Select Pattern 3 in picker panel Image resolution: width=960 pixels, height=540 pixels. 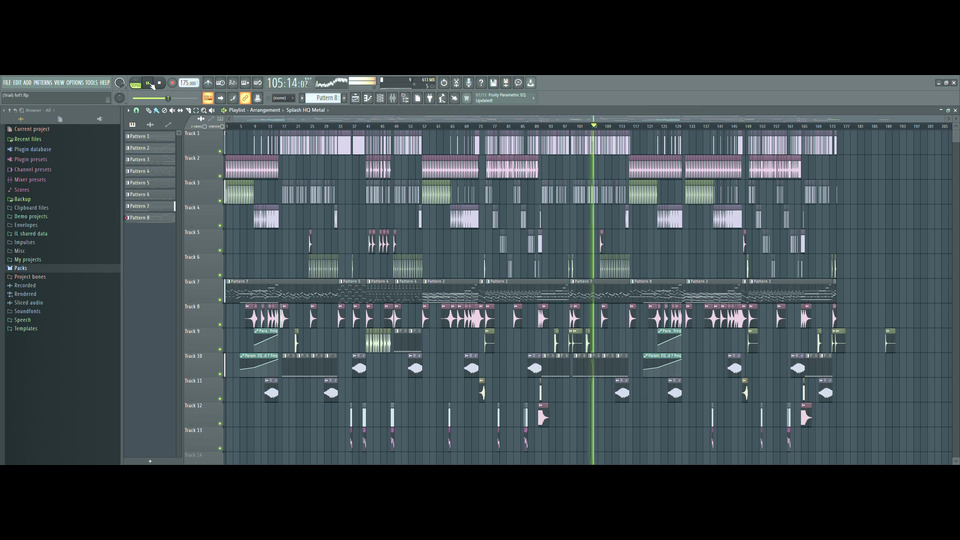click(150, 159)
